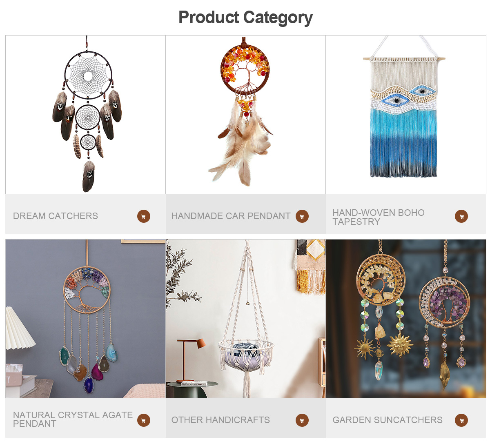Click the grey label bar under the tapestry
490x448 pixels.
406,214
